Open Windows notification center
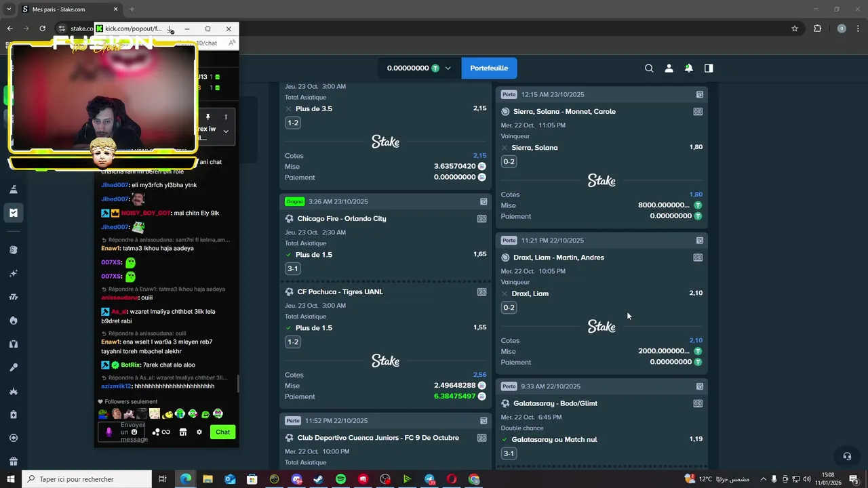 tap(854, 479)
